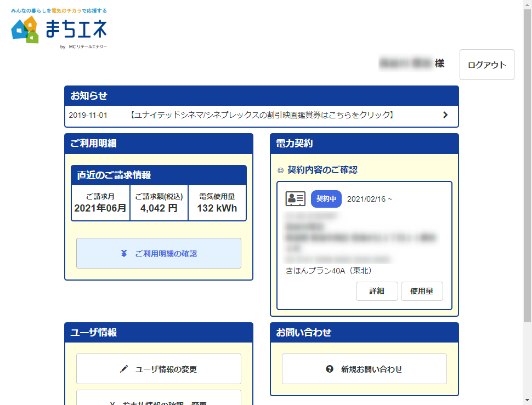Click the ID card icon in the contract box
The height and width of the screenshot is (405, 532).
(x=296, y=199)
